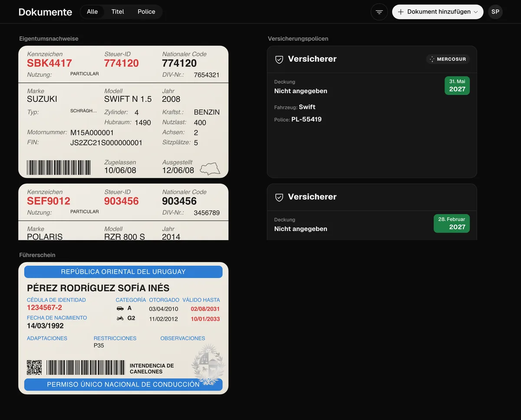Click the expiry date 02/08/2031
Screen dimensions: 521x420
pos(205,309)
